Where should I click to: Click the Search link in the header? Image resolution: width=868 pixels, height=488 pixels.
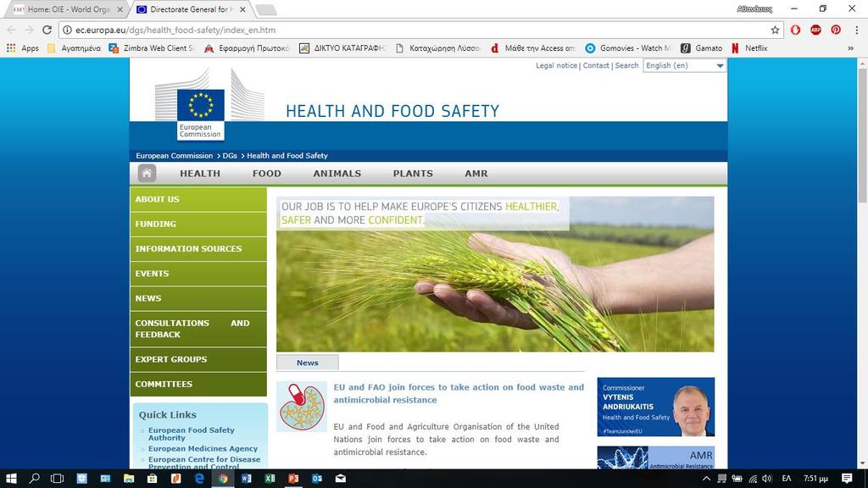pyautogui.click(x=626, y=65)
